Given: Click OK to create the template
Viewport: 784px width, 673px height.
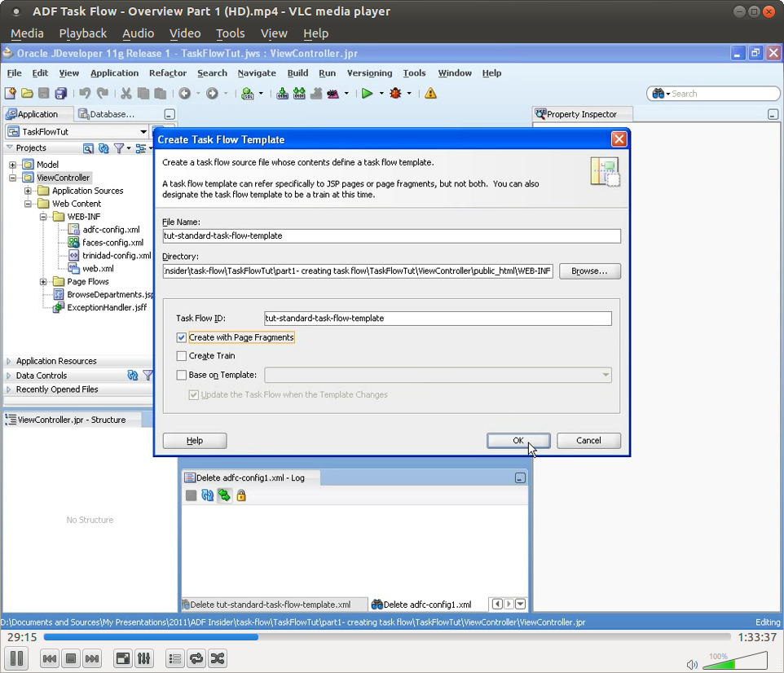Looking at the screenshot, I should click(x=518, y=440).
